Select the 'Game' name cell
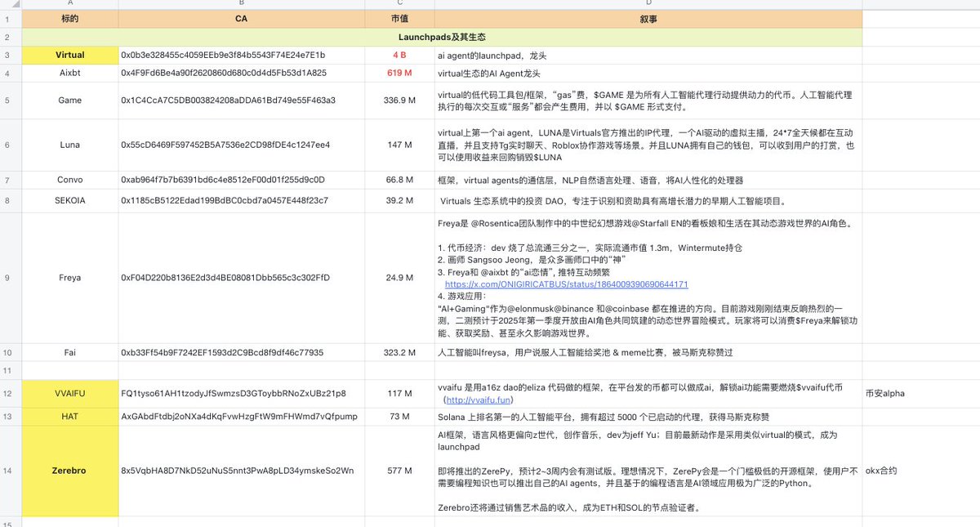This screenshot has height=527, width=980. click(70, 100)
